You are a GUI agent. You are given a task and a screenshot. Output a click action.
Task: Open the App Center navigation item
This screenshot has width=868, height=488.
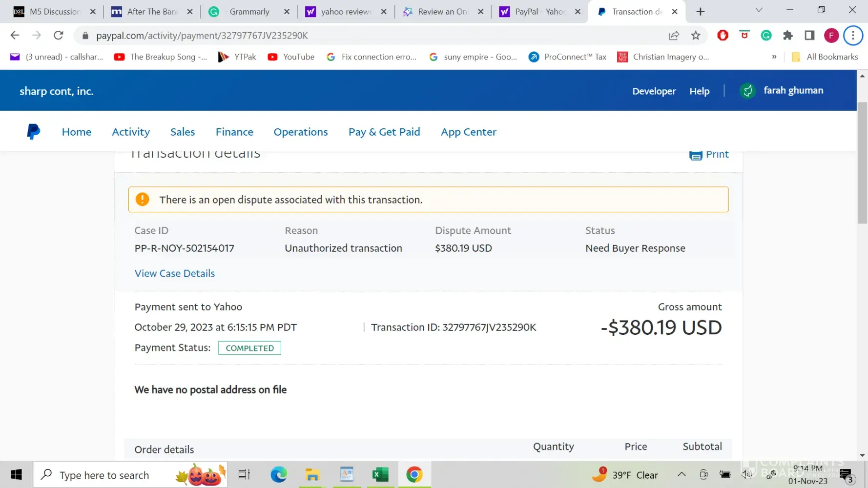pyautogui.click(x=469, y=132)
